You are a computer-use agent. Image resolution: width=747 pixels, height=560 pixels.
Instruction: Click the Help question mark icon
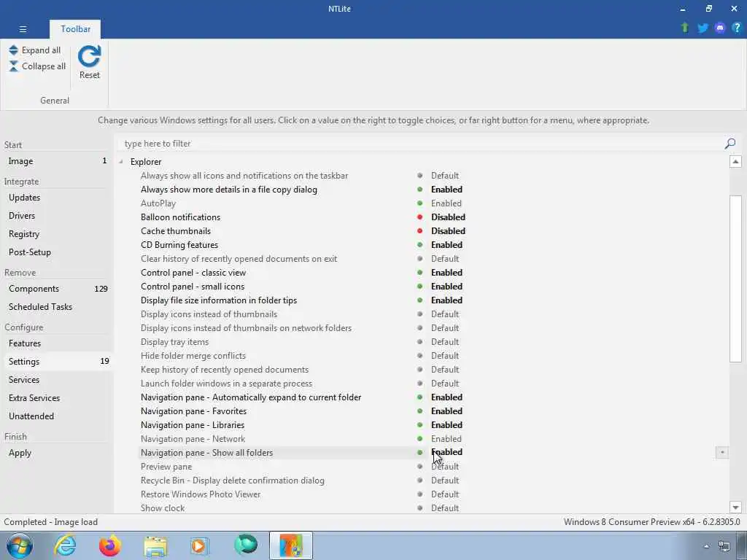click(x=737, y=28)
